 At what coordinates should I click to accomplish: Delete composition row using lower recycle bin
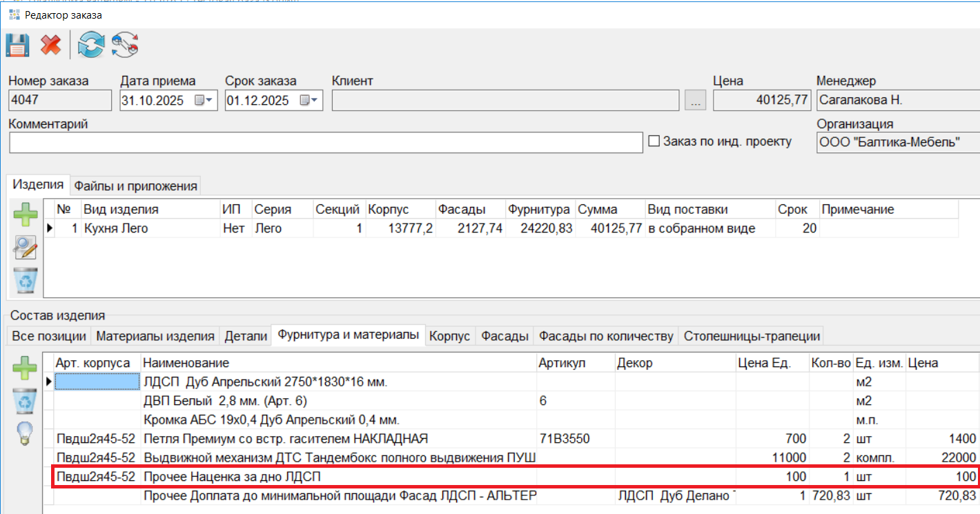click(26, 400)
